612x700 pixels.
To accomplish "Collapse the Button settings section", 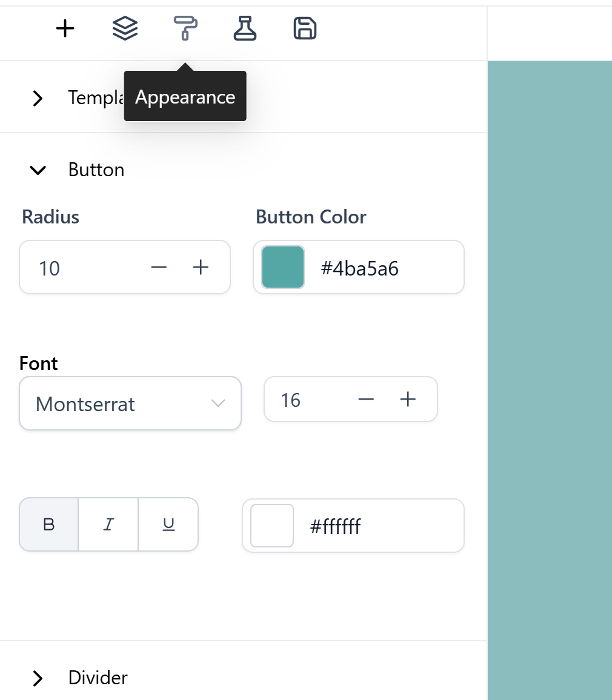I will pos(38,170).
